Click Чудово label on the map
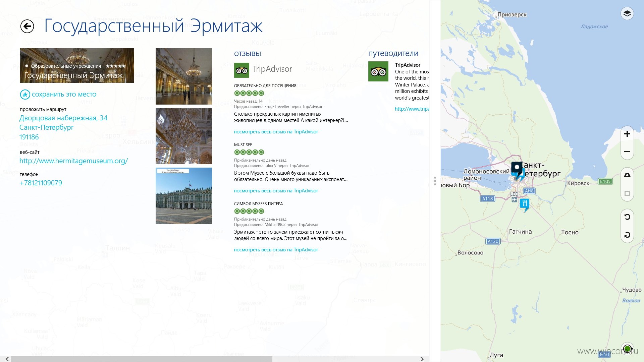This screenshot has width=644, height=362. click(x=632, y=290)
